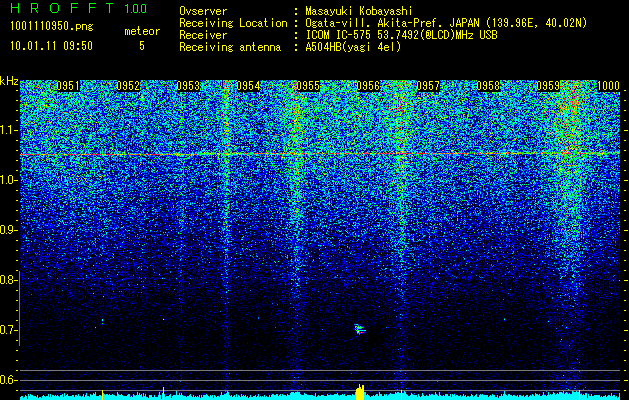The width and height of the screenshot is (629, 400).
Task: Click the 1.1 frequency axis label
Action: tap(9, 130)
